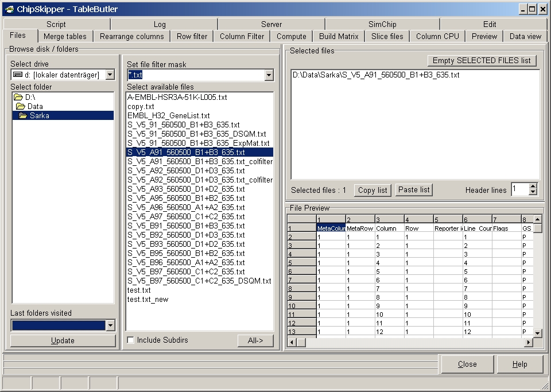Expand the file filter mask dropdown
551x392 pixels.
(269, 76)
